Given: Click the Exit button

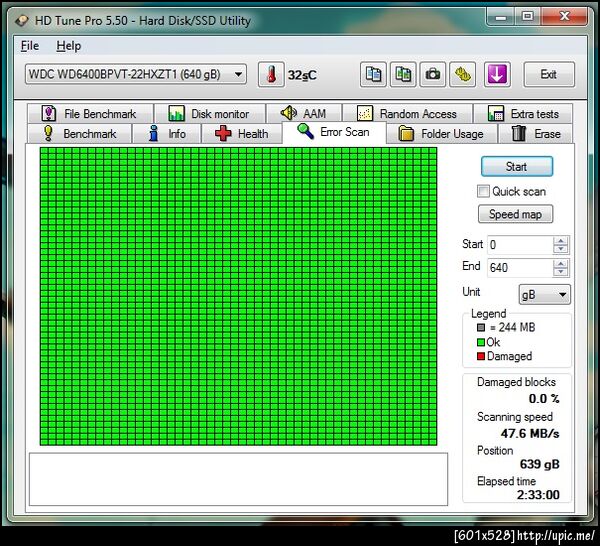Looking at the screenshot, I should tap(549, 74).
